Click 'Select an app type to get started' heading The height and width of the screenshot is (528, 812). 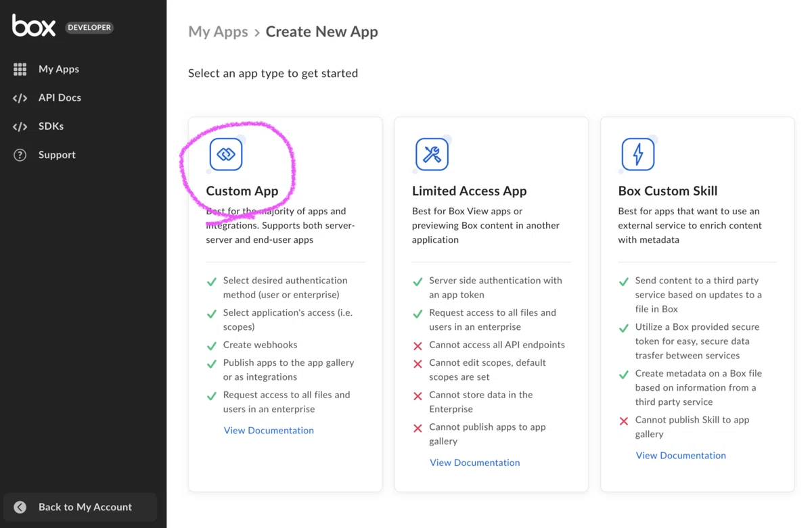click(273, 73)
